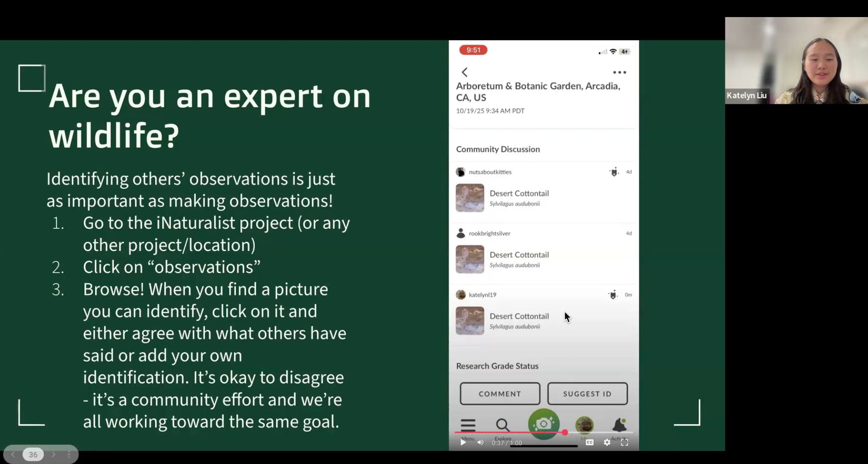Screen dimensions: 868x464
Task: Open video settings gear
Action: point(607,442)
